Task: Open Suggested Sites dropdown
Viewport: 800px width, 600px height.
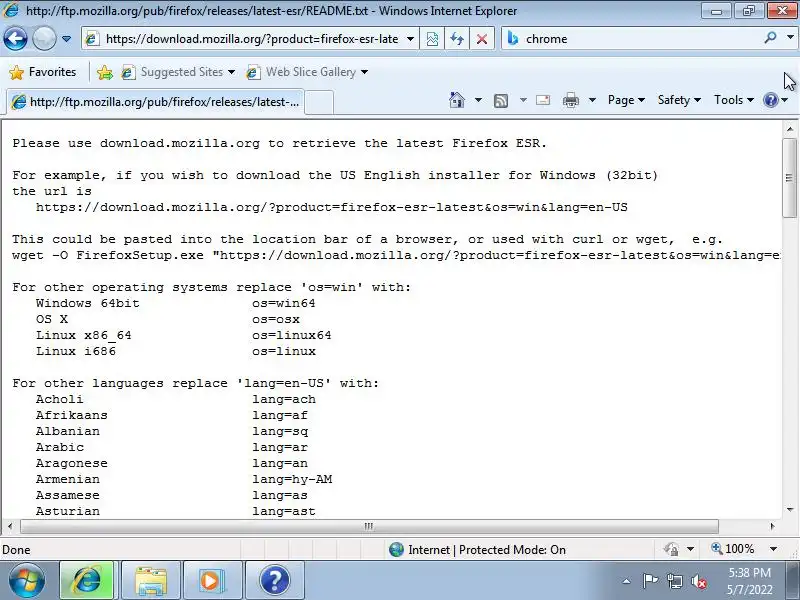Action: coord(178,72)
